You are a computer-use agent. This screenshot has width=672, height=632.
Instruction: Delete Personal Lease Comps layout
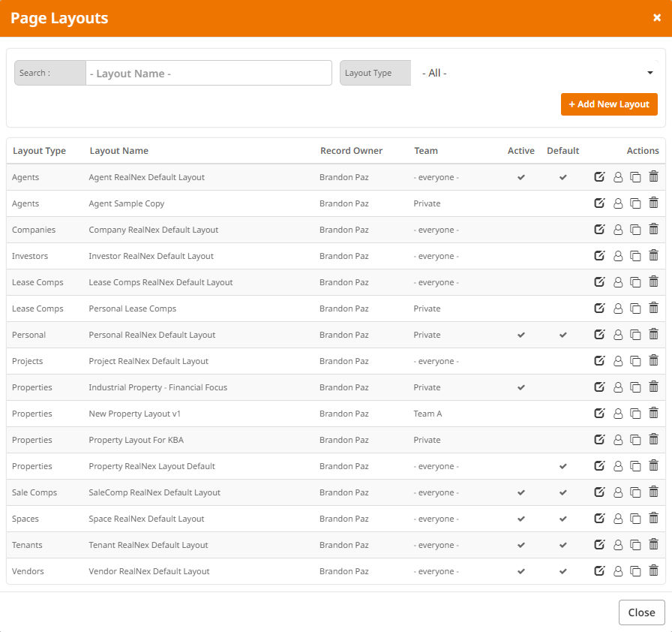653,308
